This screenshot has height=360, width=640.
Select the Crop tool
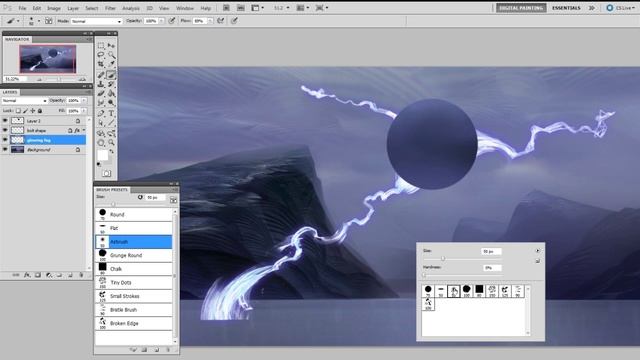point(101,64)
